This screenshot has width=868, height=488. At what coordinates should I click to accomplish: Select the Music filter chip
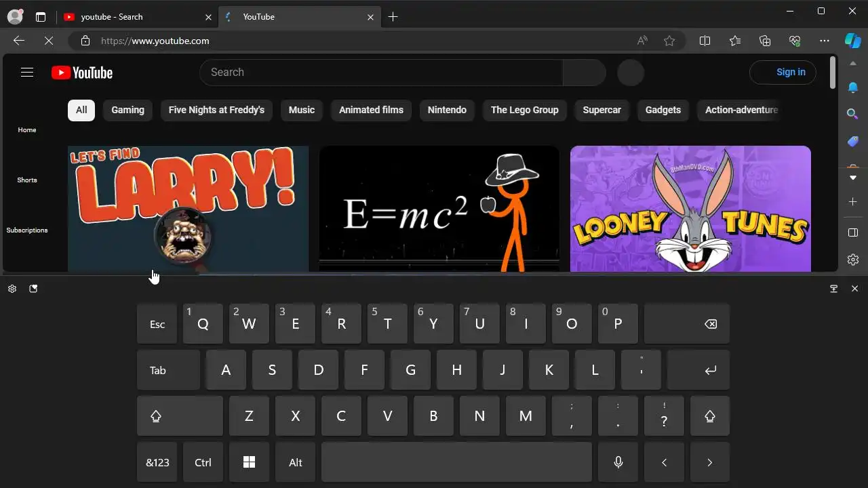302,110
